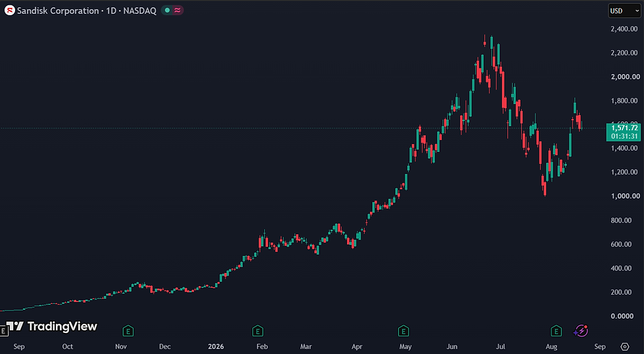Click the 200.00 price axis label
644x354 pixels.
point(621,292)
